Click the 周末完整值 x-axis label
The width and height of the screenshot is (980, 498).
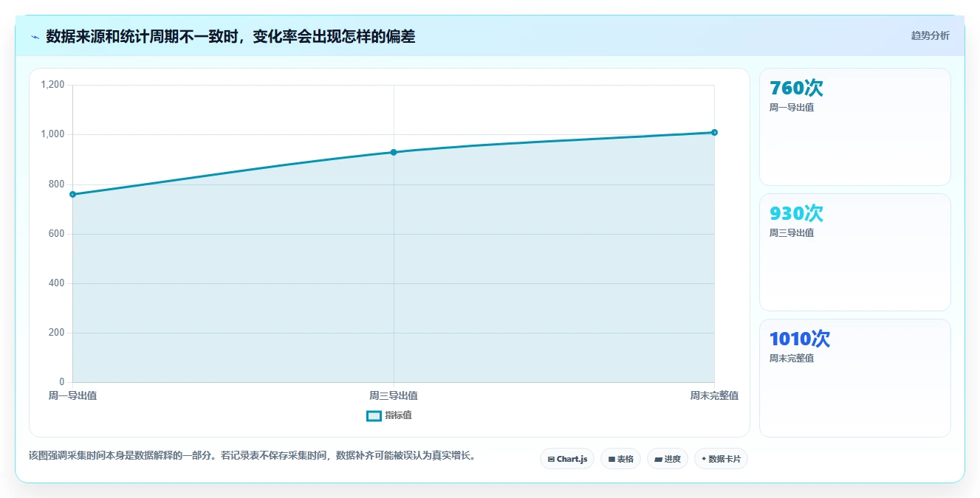coord(714,396)
